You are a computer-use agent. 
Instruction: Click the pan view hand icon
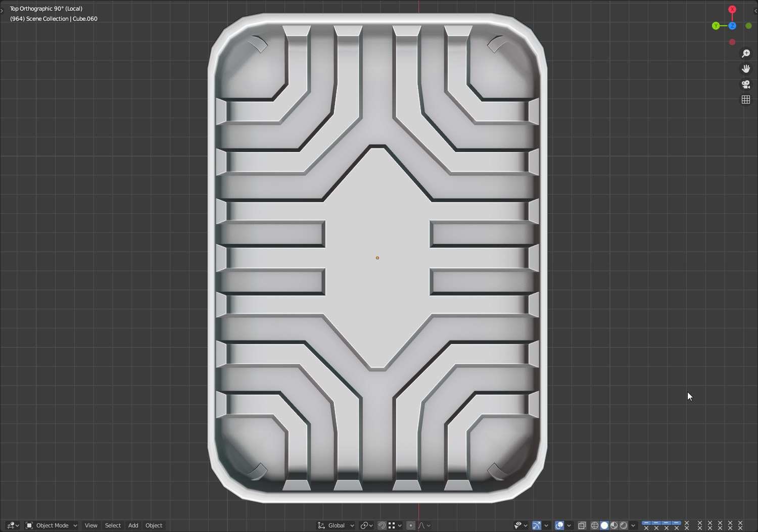click(x=746, y=69)
